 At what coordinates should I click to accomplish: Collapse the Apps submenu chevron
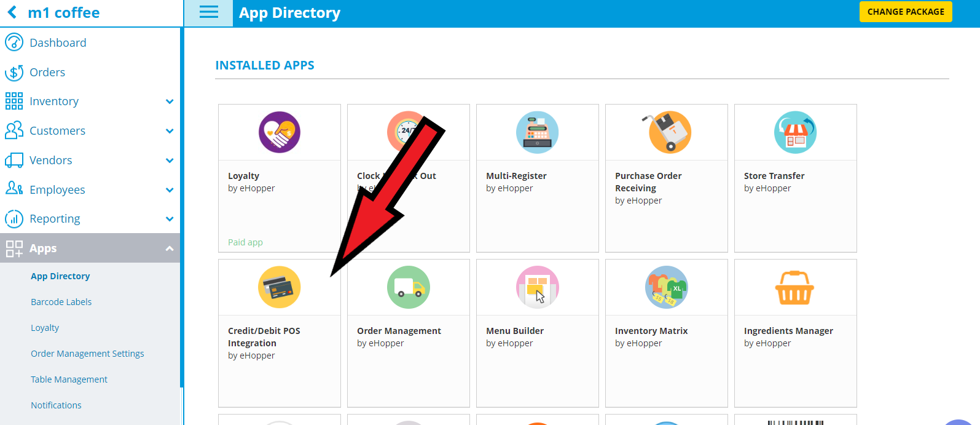click(x=170, y=248)
